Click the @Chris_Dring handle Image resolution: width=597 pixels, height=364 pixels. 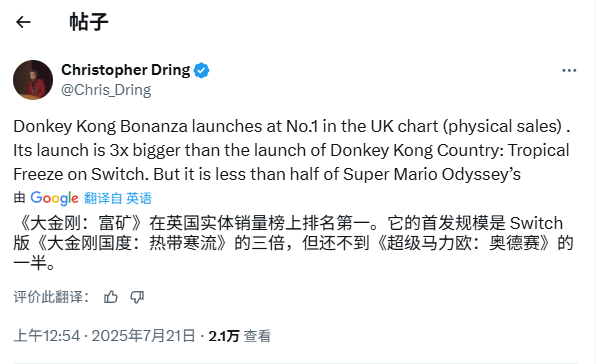coord(106,90)
